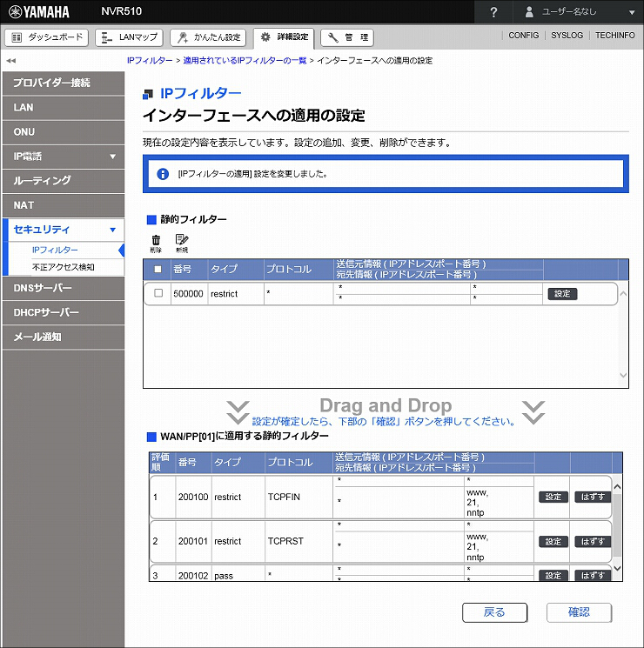Open プロバイダー接続 menu item
Image resolution: width=644 pixels, height=648 pixels.
pyautogui.click(x=64, y=84)
